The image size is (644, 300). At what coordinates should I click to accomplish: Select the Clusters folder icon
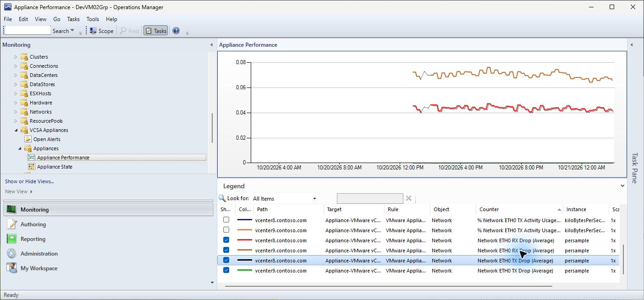point(24,57)
